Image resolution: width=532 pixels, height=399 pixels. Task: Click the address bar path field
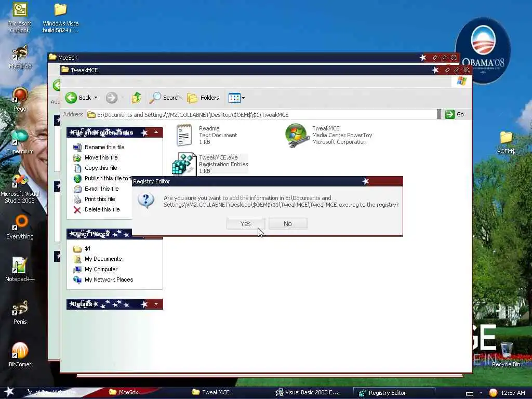261,115
